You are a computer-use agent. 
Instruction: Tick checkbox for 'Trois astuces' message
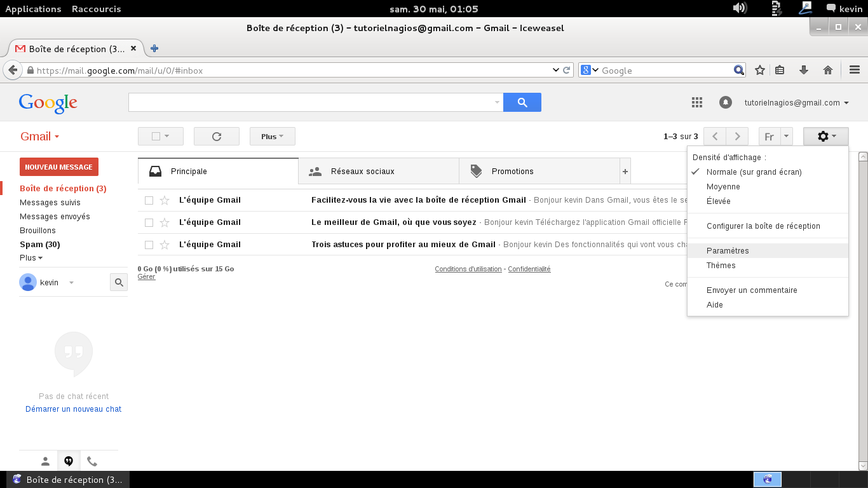[149, 245]
